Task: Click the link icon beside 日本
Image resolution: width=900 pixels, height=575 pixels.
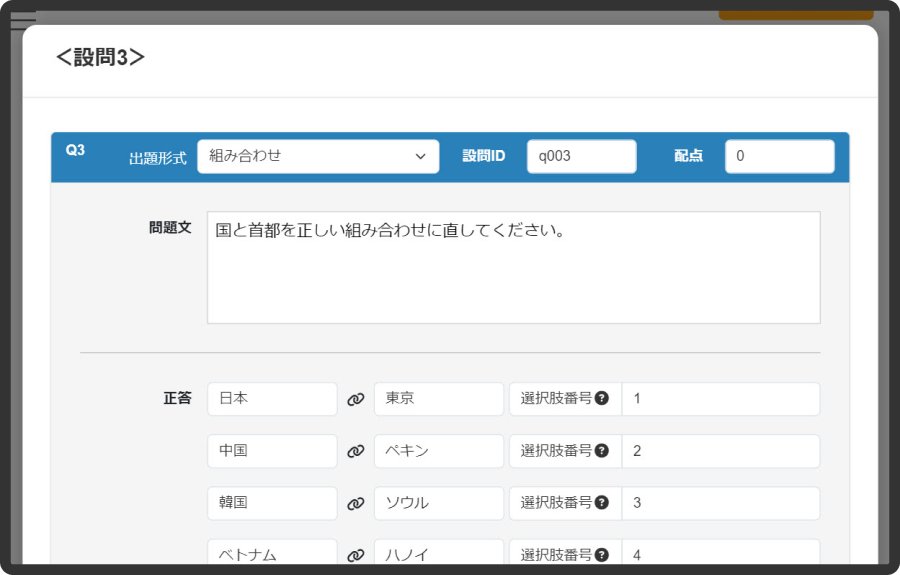Action: click(x=356, y=399)
